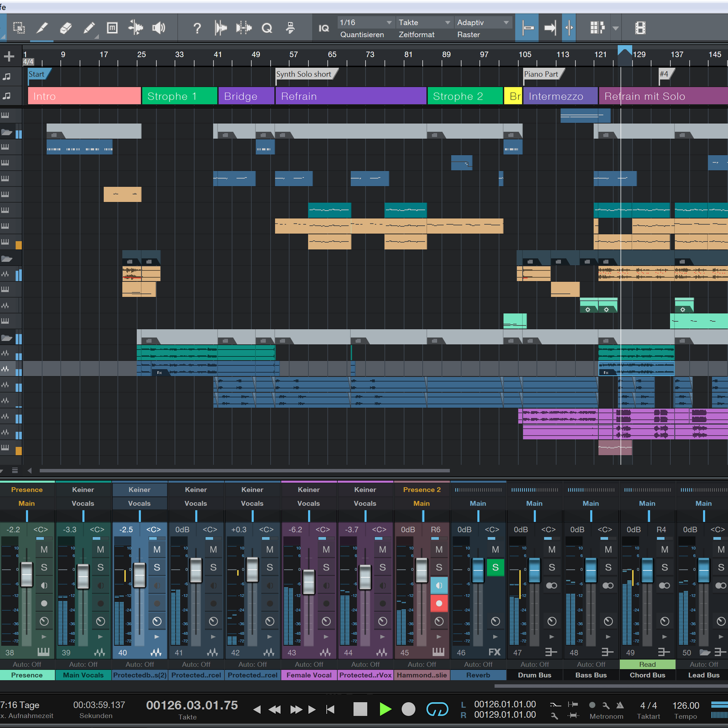Click the 126.00 Tempo value
This screenshot has height=728, width=728.
tap(686, 705)
